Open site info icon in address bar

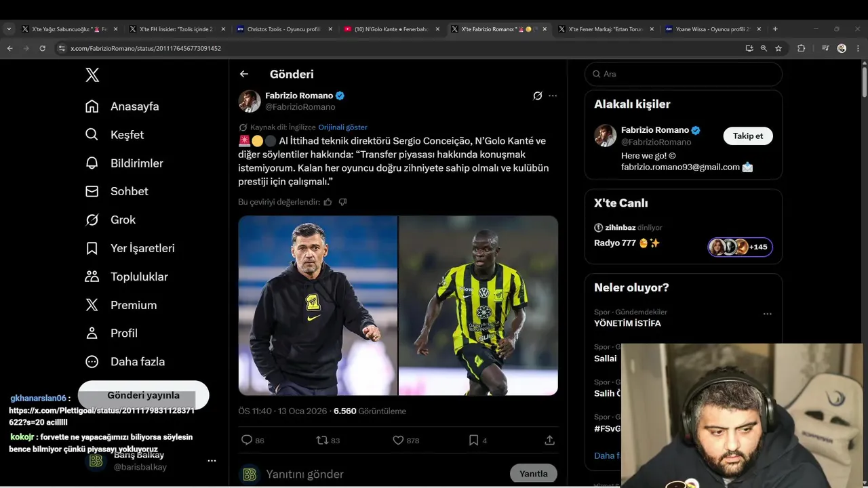point(62,48)
